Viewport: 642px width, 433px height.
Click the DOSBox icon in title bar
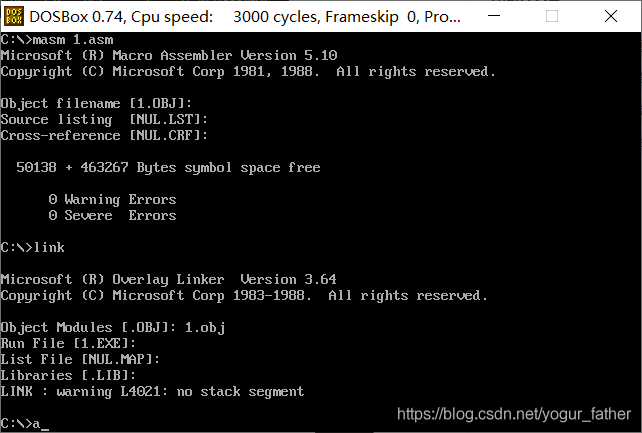click(14, 16)
